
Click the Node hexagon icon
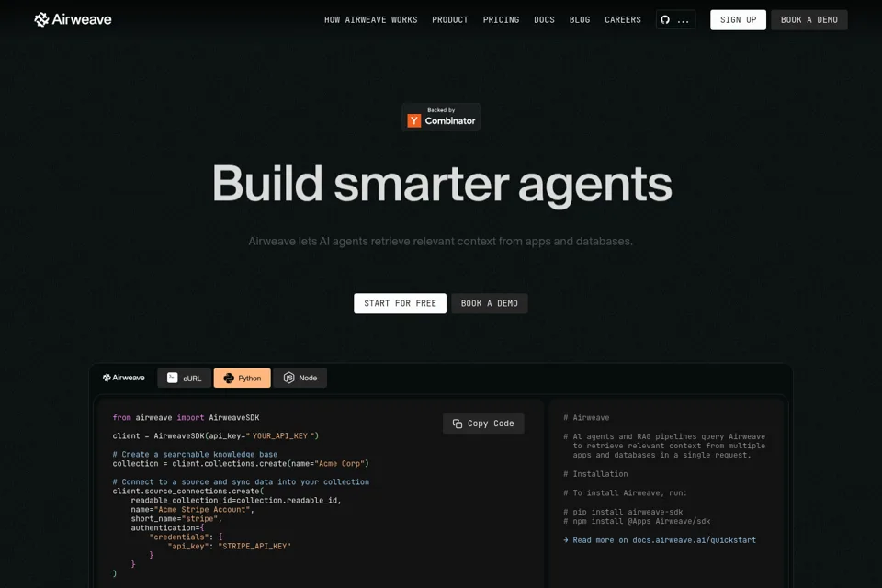point(288,378)
